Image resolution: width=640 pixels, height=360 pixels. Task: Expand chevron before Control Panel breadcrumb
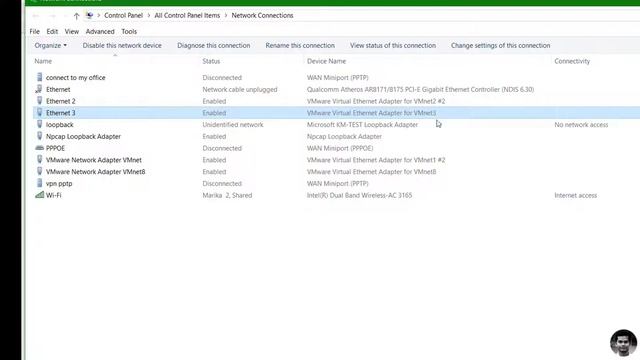coord(98,16)
